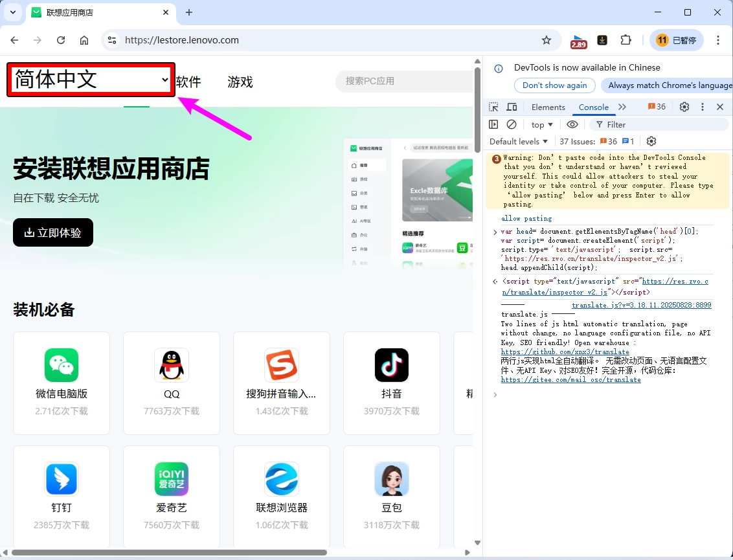Image resolution: width=733 pixels, height=560 pixels.
Task: Click the 36 issues badge in DevTools toolbar
Action: pos(657,107)
